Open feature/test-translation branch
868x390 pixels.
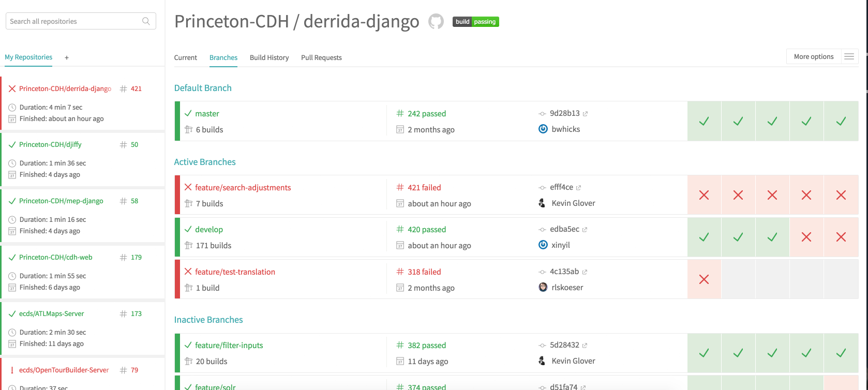point(235,272)
